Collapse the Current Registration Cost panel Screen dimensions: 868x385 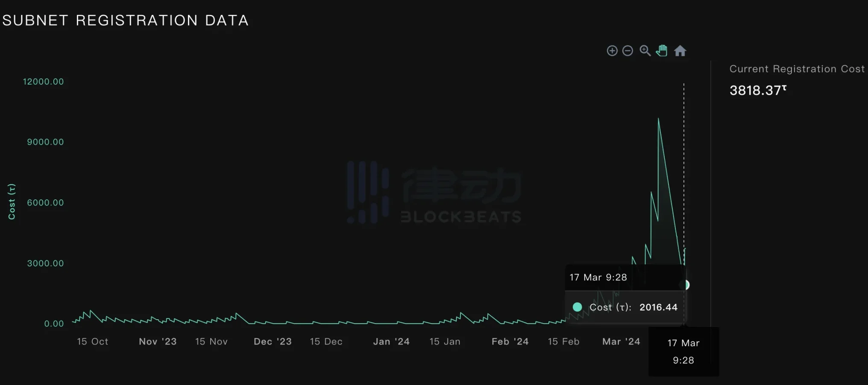797,68
